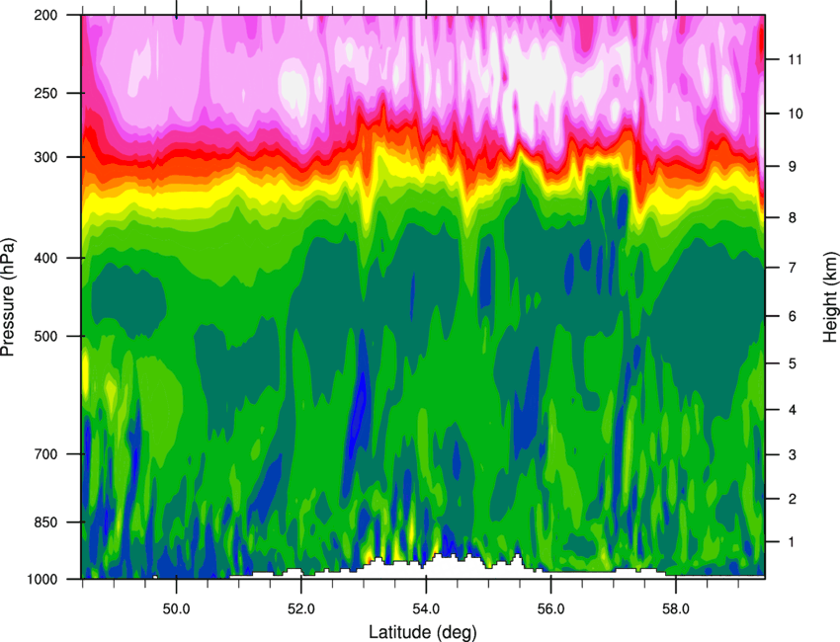Click the 1000 pressure tick label
840x642 pixels.
42,580
